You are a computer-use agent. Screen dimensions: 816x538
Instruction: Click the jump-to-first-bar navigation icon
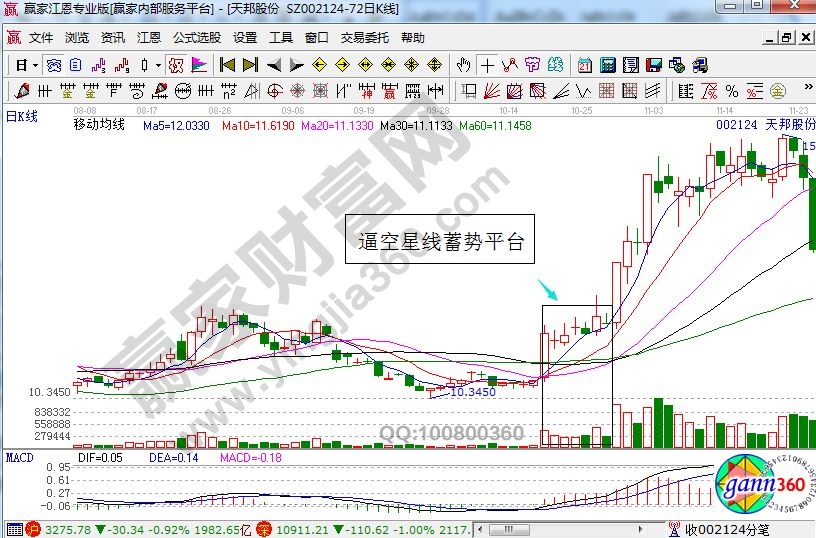point(227,65)
